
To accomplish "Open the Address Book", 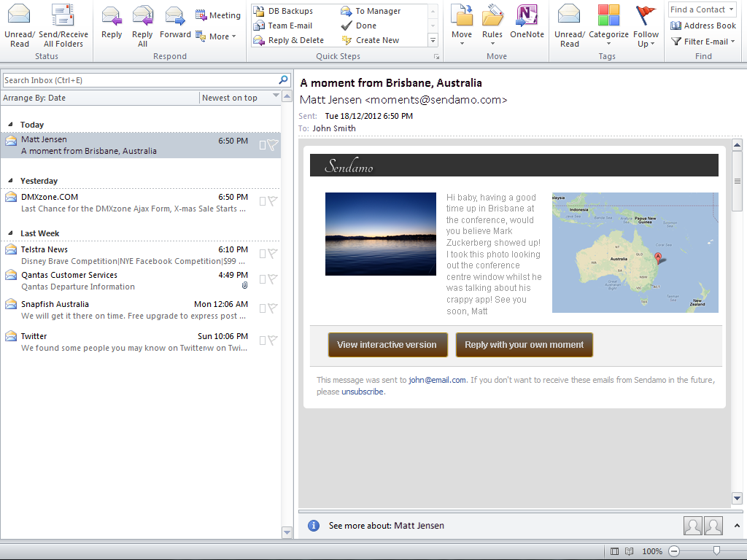I will click(703, 26).
